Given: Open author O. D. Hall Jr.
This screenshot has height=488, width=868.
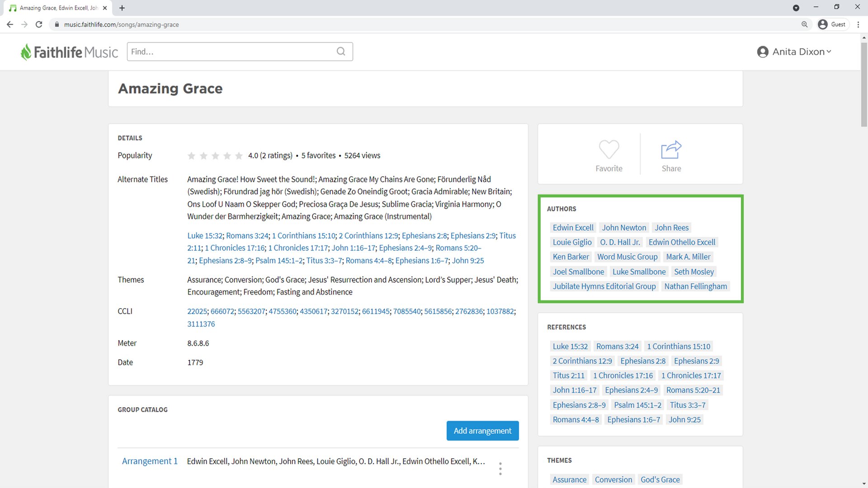Looking at the screenshot, I should click(620, 242).
